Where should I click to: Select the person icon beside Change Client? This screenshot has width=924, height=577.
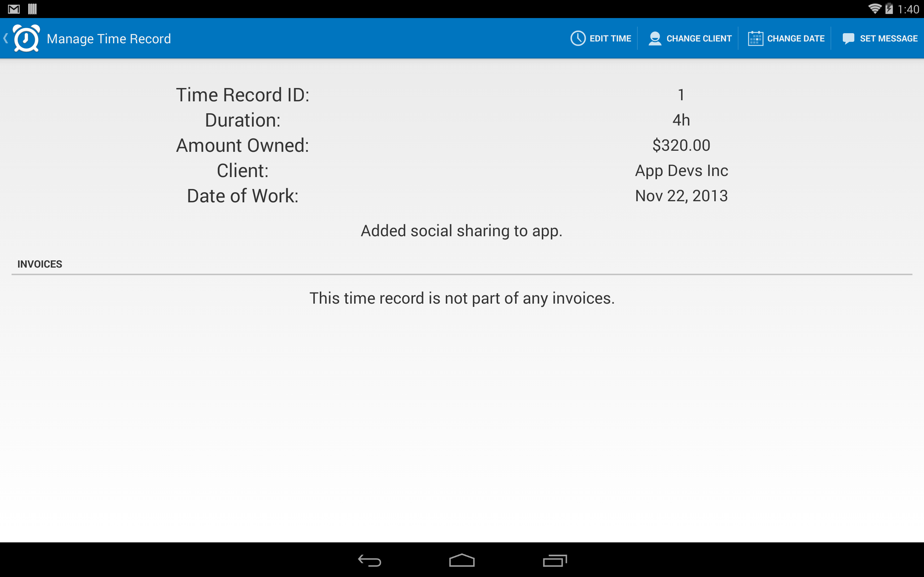[x=655, y=38]
